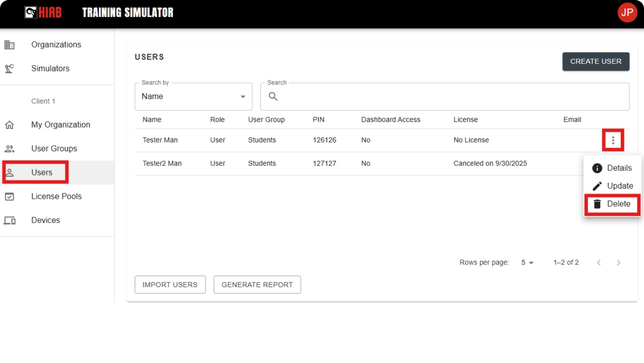Focus the Search text field
Screen dimensions: 644x363
pos(445,97)
